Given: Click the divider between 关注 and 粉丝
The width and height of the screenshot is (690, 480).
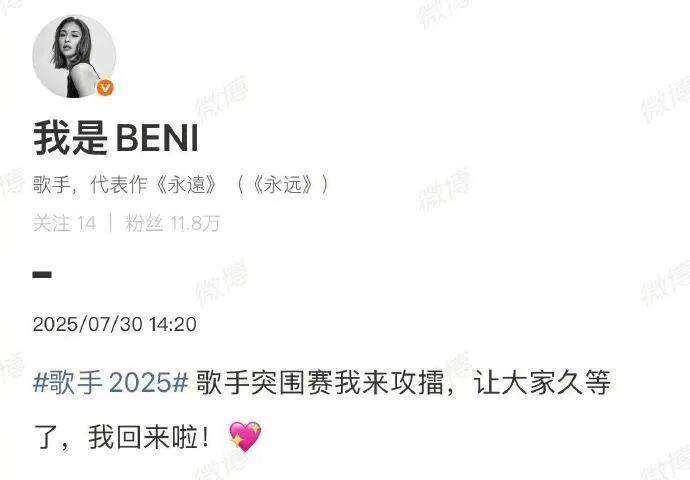Looking at the screenshot, I should [x=110, y=223].
